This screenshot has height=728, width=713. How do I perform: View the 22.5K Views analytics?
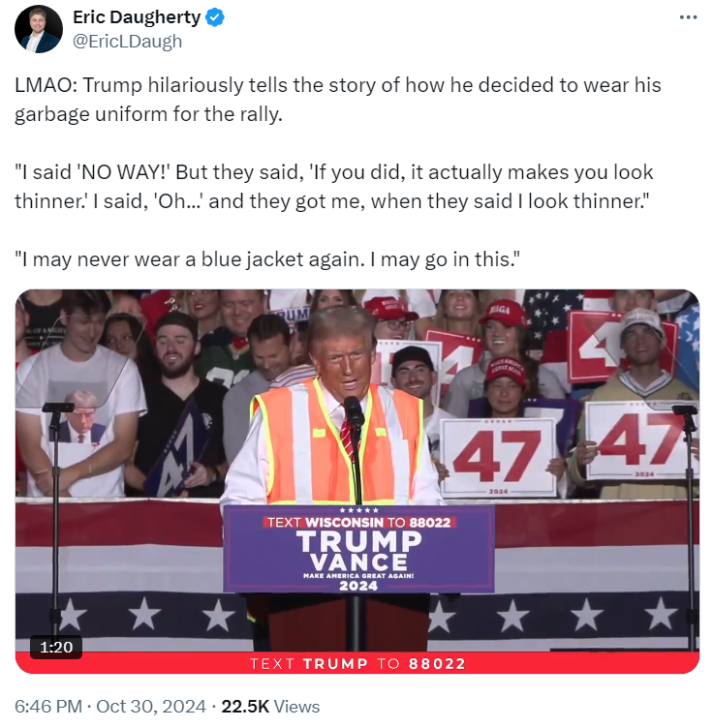click(270, 706)
